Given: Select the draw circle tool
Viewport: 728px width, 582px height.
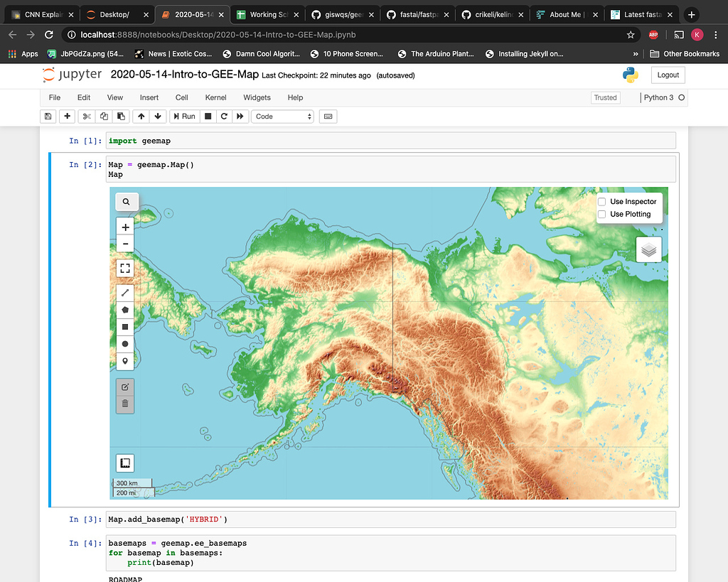Looking at the screenshot, I should tap(125, 343).
